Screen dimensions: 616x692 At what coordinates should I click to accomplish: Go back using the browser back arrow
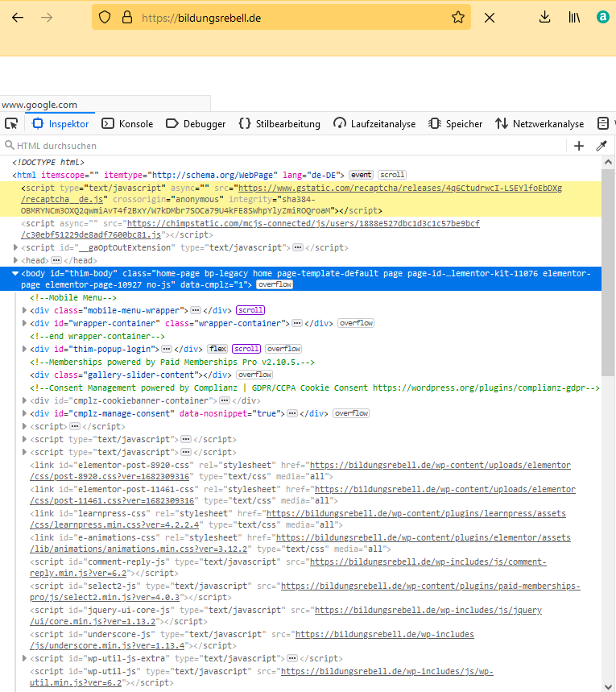tap(18, 18)
